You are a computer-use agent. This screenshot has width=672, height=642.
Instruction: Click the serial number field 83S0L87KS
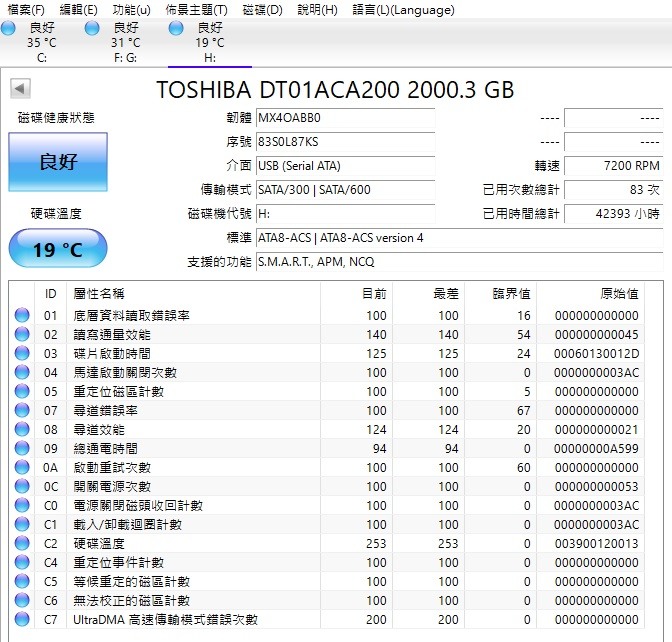[345, 142]
